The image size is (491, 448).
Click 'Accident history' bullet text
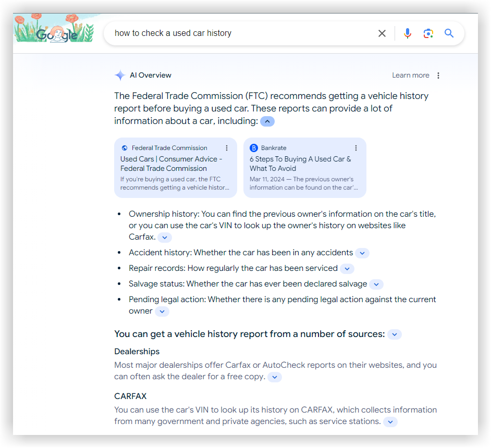241,253
